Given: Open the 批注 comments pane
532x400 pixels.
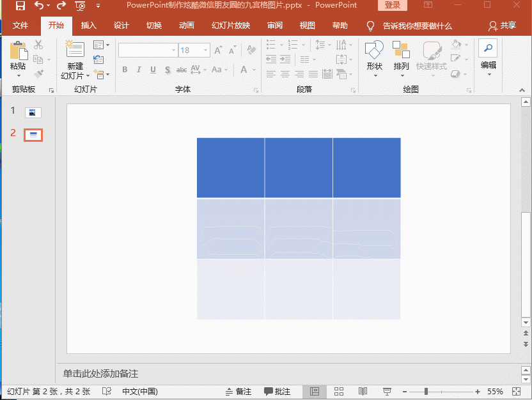Looking at the screenshot, I should click(278, 392).
